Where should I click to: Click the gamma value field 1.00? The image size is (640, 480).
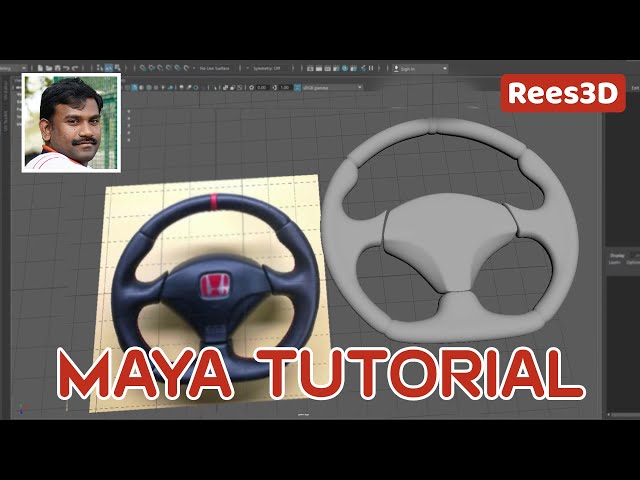click(284, 88)
